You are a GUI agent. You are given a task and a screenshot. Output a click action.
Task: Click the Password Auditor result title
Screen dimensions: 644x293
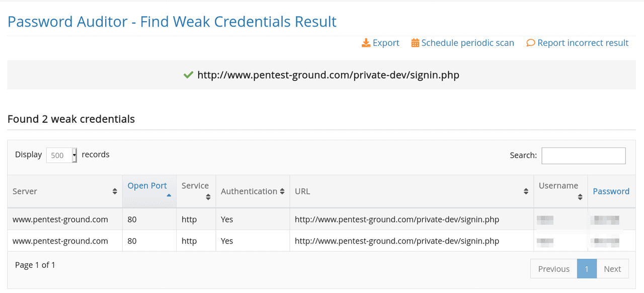(171, 22)
